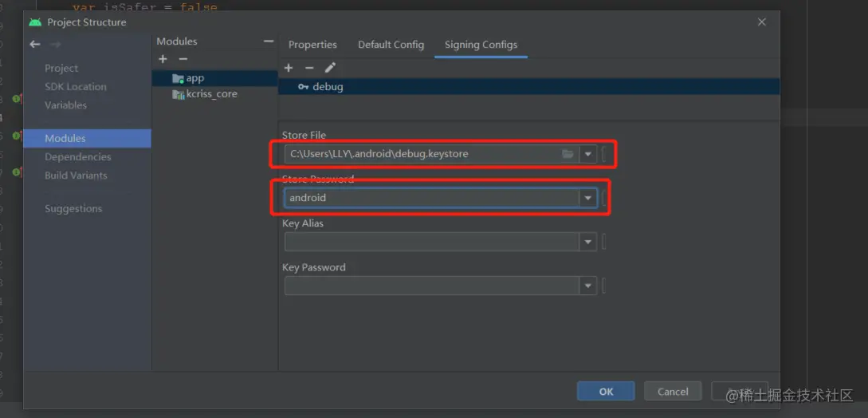Viewport: 868px width, 418px height.
Task: Open Dependencies in the left sidebar
Action: [x=77, y=157]
